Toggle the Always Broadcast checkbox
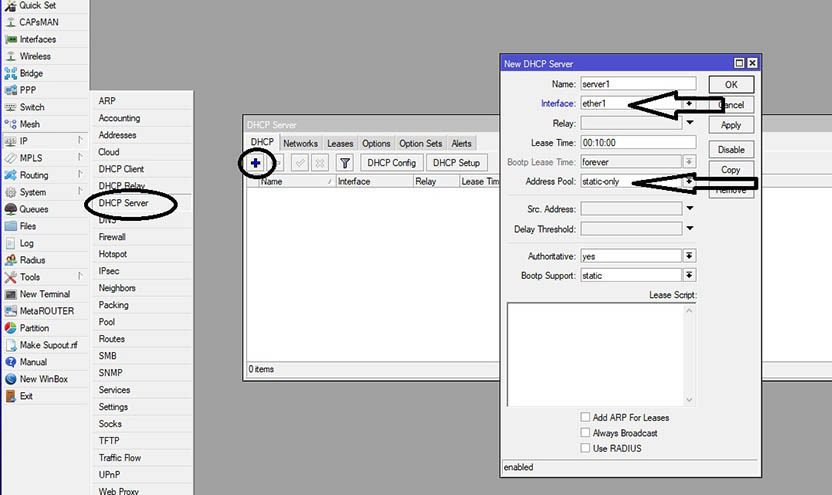The width and height of the screenshot is (832, 495). tap(585, 433)
